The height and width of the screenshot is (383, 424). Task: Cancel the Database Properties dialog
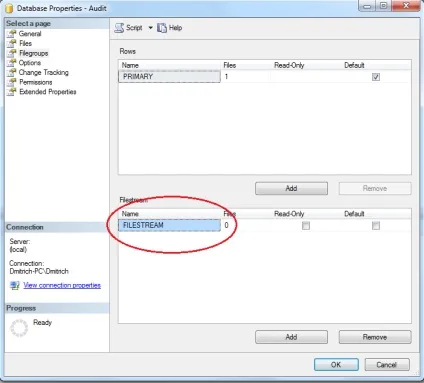[387, 365]
